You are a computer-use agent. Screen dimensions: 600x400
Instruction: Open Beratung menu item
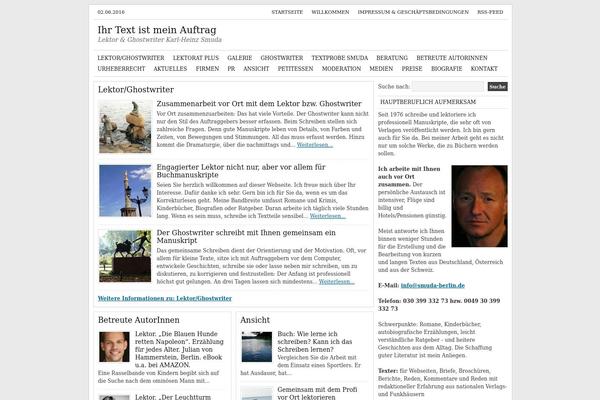point(392,58)
